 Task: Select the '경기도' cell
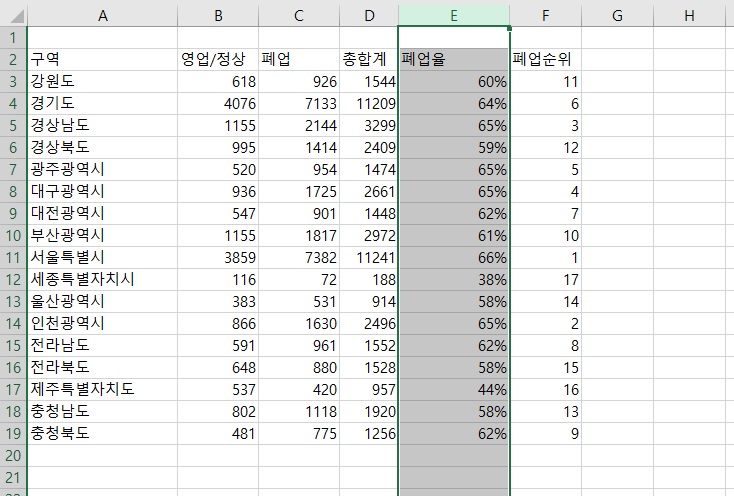click(103, 104)
